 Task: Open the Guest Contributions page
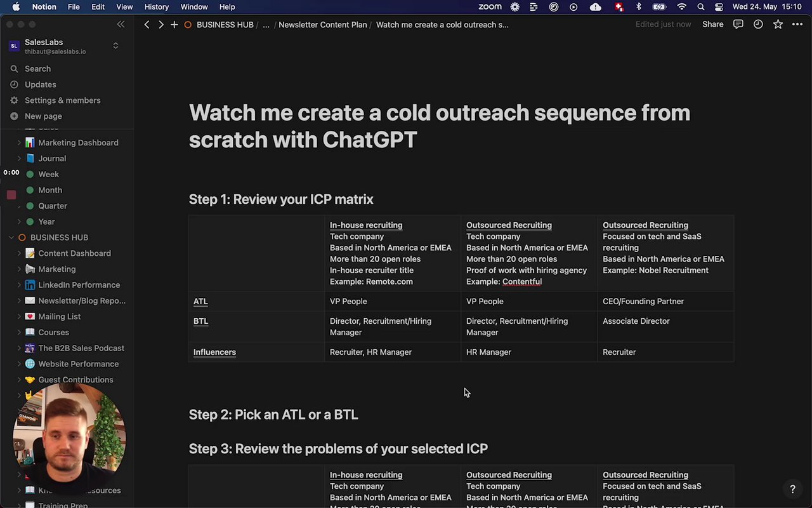coord(75,380)
